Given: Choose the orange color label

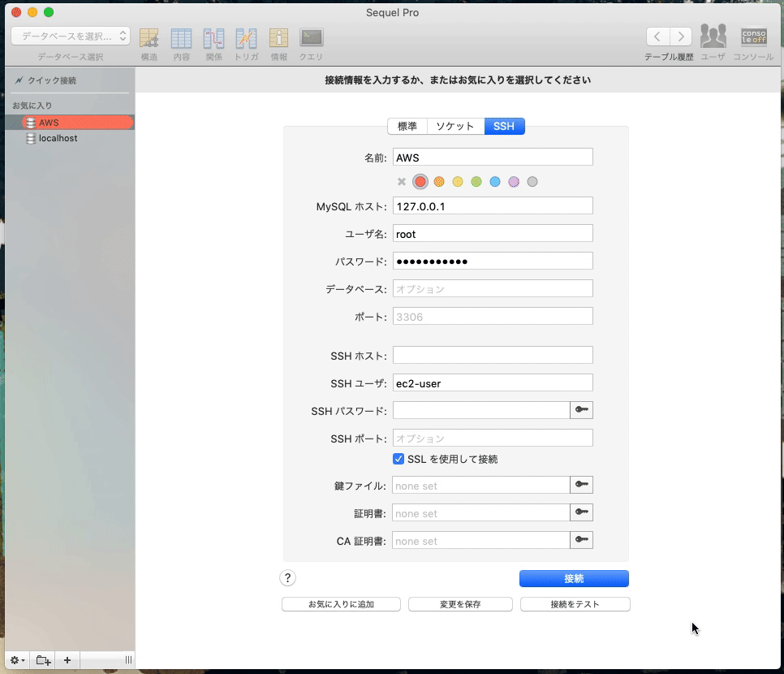Looking at the screenshot, I should click(x=439, y=182).
